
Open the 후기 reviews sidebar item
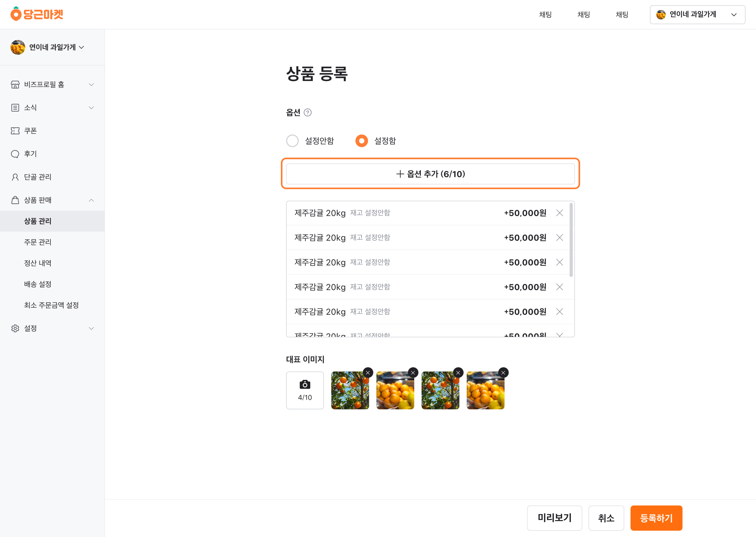tap(30, 154)
